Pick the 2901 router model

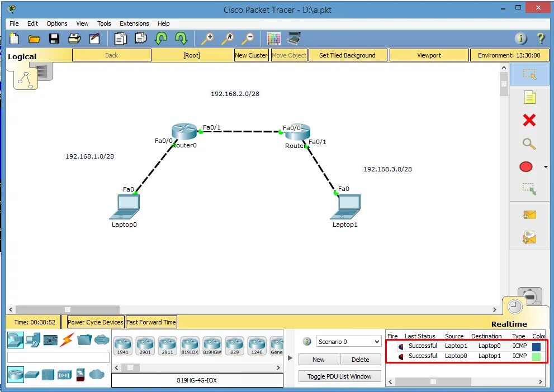145,346
